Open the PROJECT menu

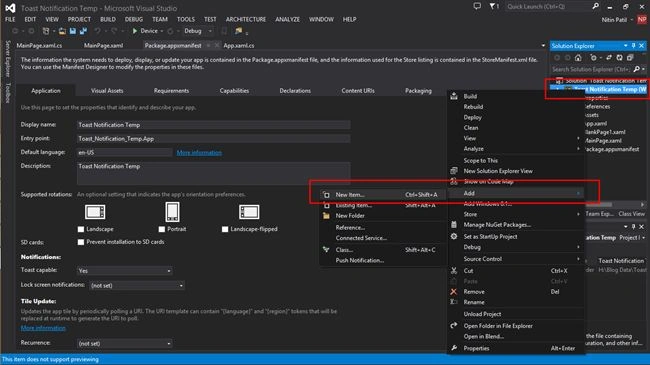tap(79, 19)
